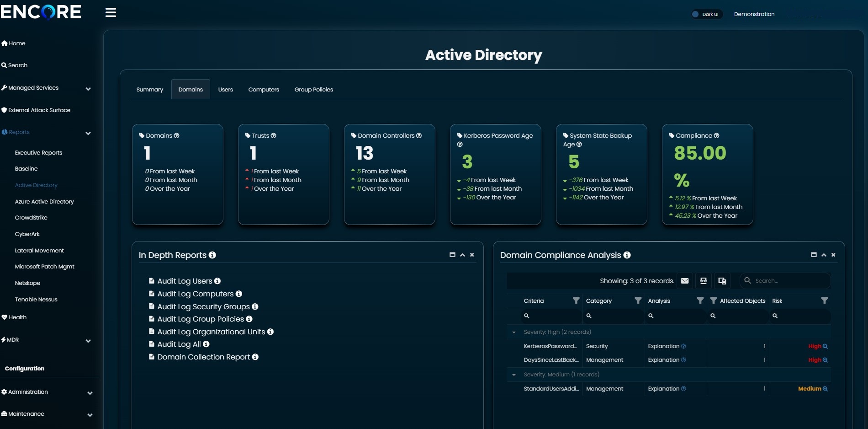Click info icon beside In Depth Reports
The image size is (868, 429).
coord(212,255)
